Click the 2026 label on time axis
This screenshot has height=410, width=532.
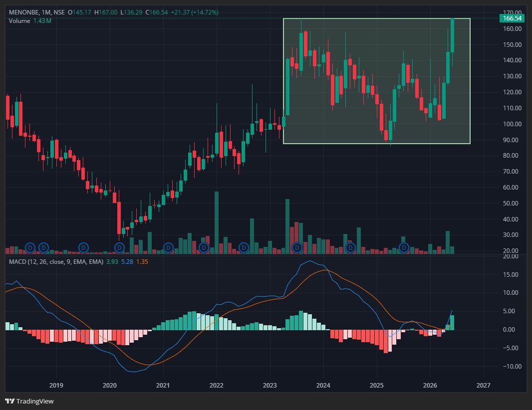pyautogui.click(x=430, y=385)
